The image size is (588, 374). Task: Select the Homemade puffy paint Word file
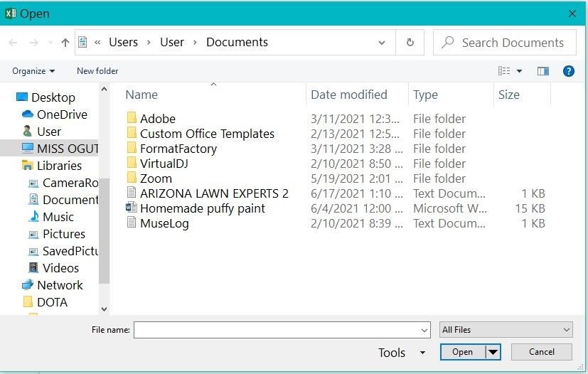tap(202, 208)
